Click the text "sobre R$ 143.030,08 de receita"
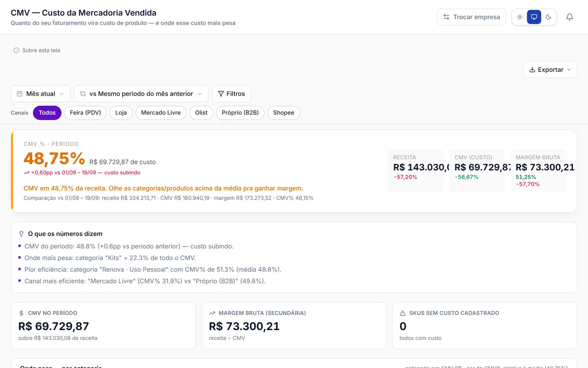 58,338
